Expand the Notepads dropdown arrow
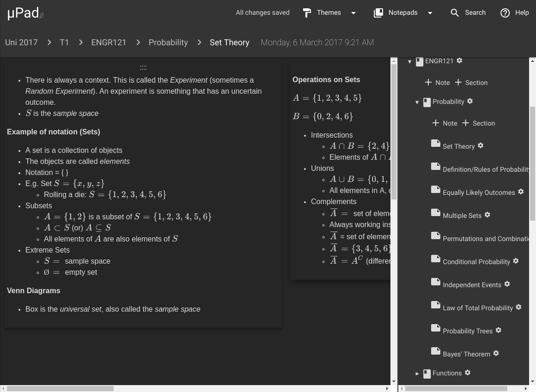Viewport: 536px width, 392px height. tap(430, 13)
